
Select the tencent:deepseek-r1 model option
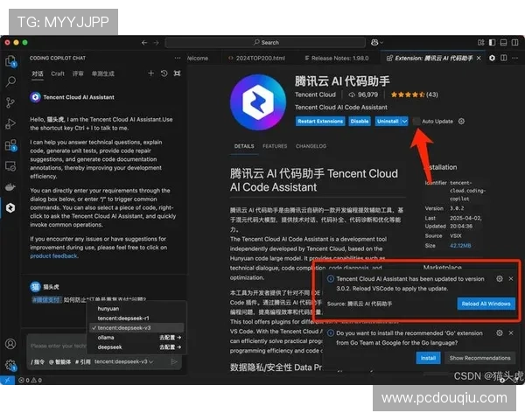click(136, 318)
